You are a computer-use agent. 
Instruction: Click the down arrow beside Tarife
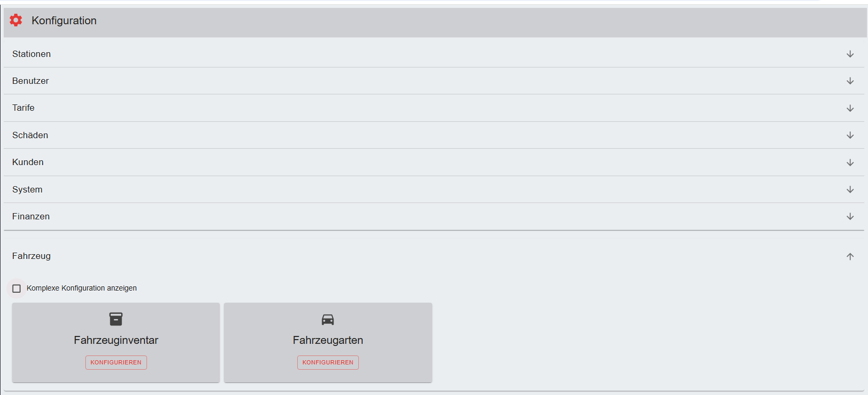click(x=850, y=108)
